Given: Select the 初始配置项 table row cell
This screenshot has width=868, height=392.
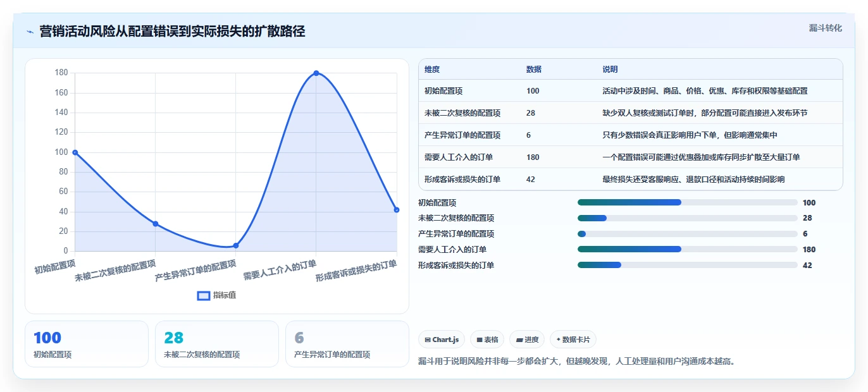Looking at the screenshot, I should (443, 91).
